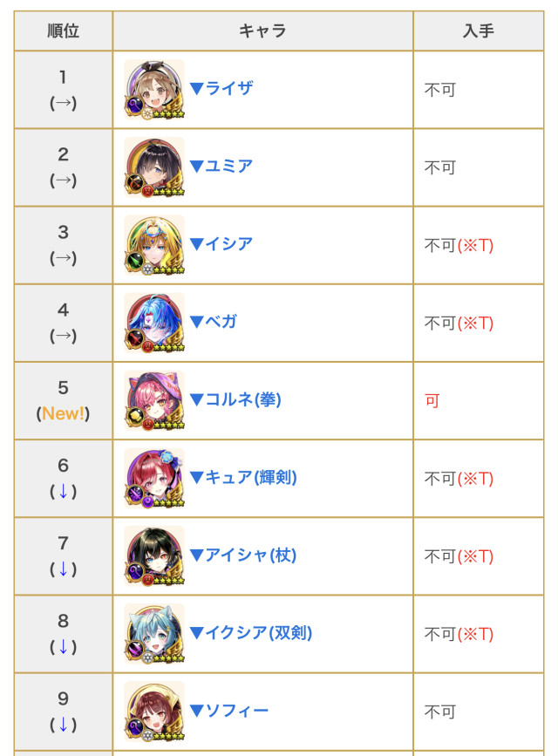Open the ▼コルネ(拳) link
The height and width of the screenshot is (756, 558).
coord(235,399)
